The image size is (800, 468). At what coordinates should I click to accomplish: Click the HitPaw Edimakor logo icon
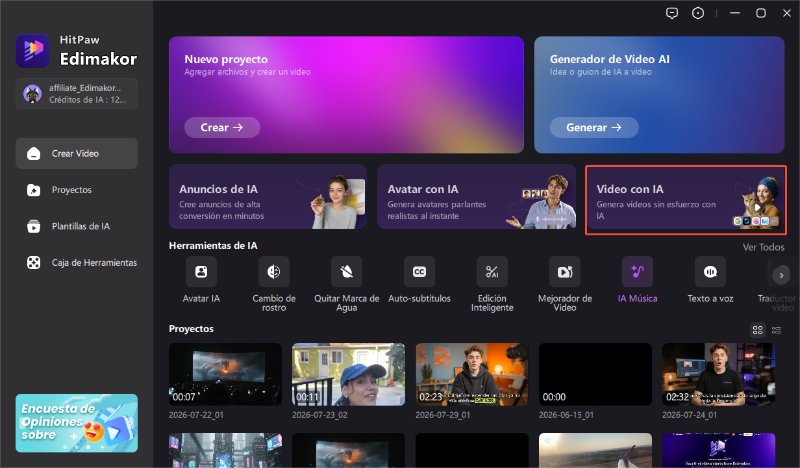[33, 51]
